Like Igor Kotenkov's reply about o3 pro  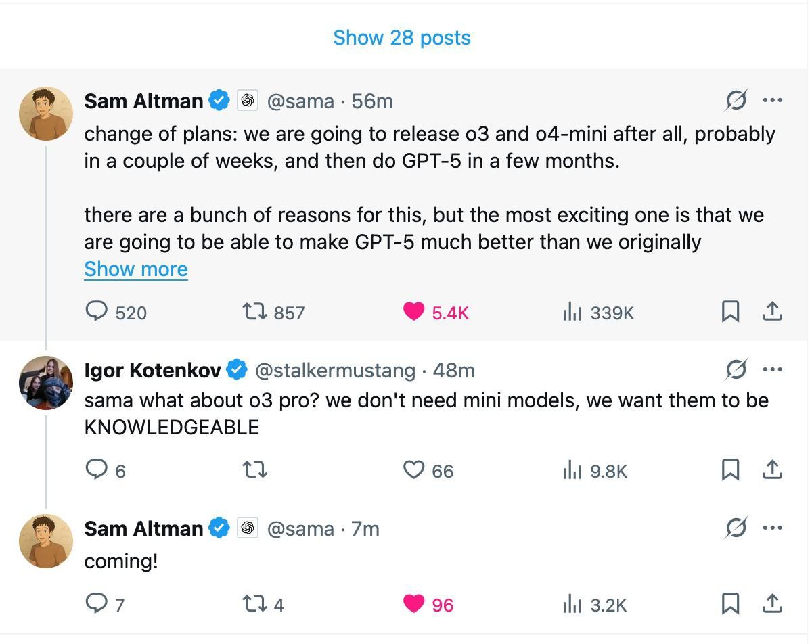pos(413,470)
